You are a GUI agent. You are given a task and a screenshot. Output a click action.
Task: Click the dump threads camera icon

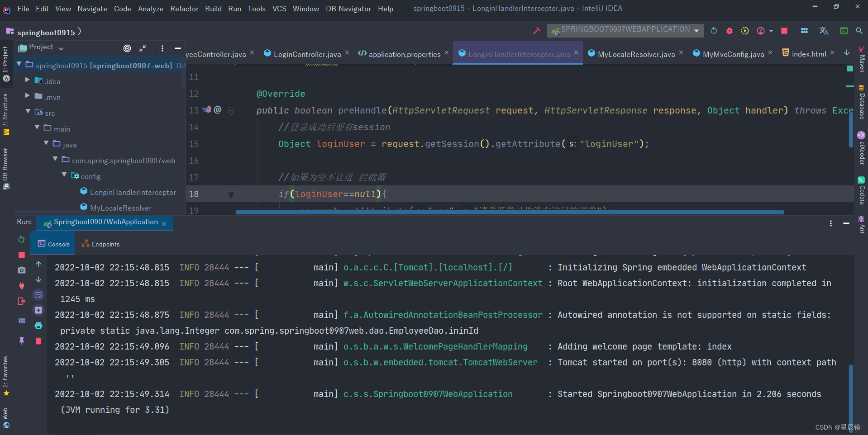coord(21,270)
